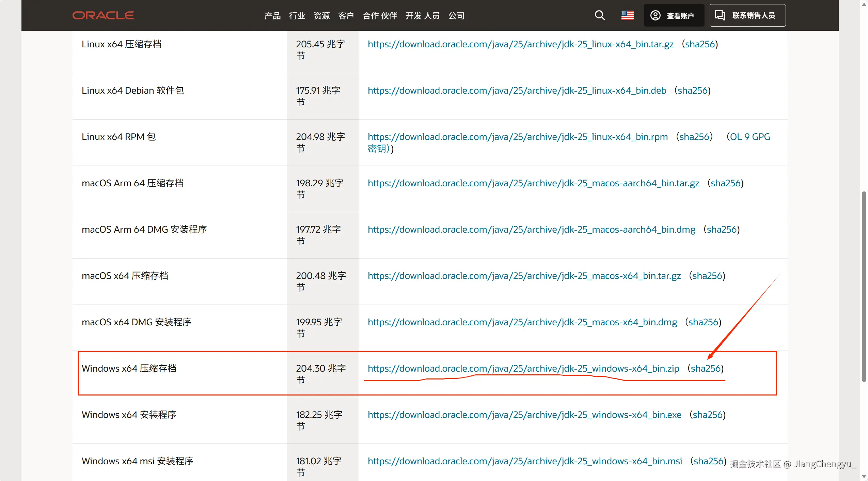This screenshot has width=868, height=481.
Task: Download macos-aarch64_bin.dmg installer link
Action: pos(531,230)
